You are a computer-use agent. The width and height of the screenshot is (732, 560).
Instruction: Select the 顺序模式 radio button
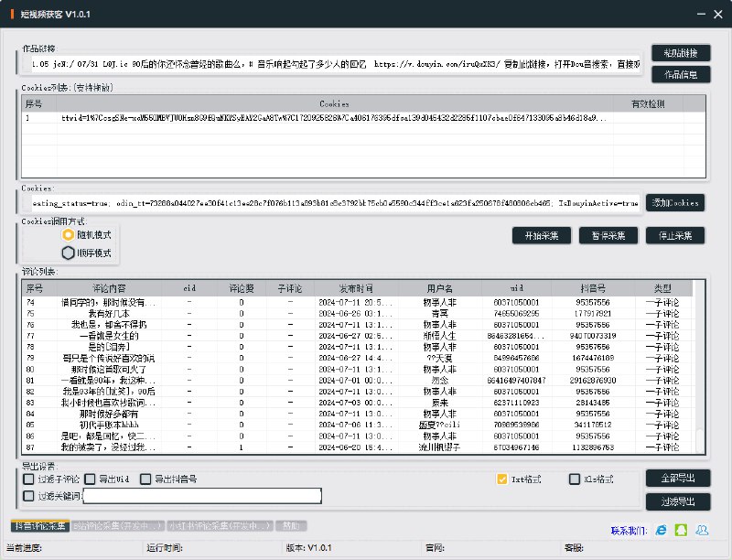coord(68,253)
